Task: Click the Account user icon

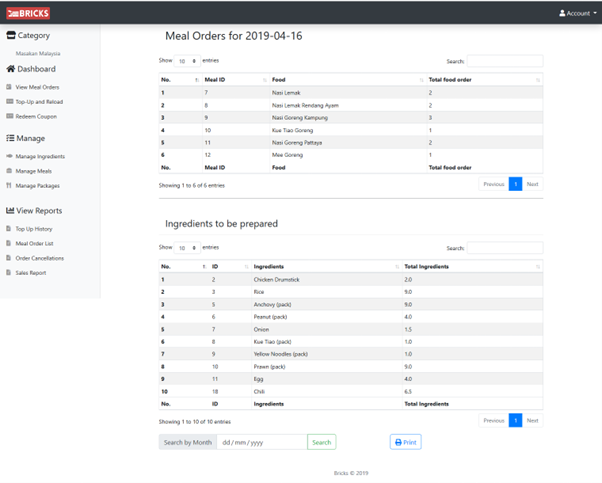Action: tap(562, 13)
